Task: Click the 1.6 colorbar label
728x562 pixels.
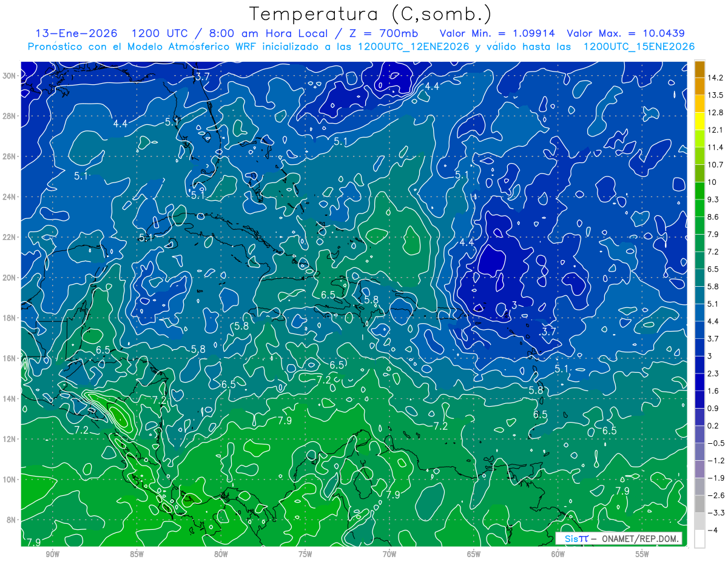Action: click(715, 391)
